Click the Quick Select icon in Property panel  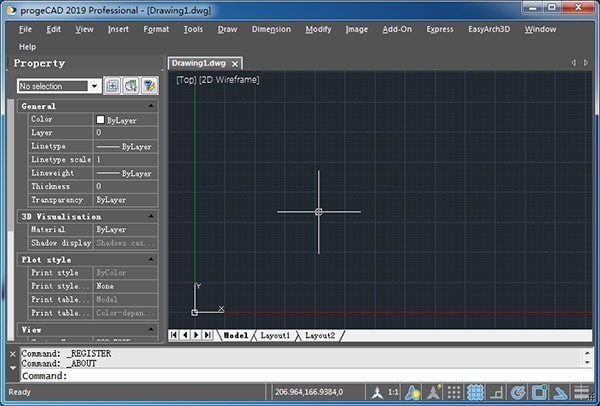[113, 86]
